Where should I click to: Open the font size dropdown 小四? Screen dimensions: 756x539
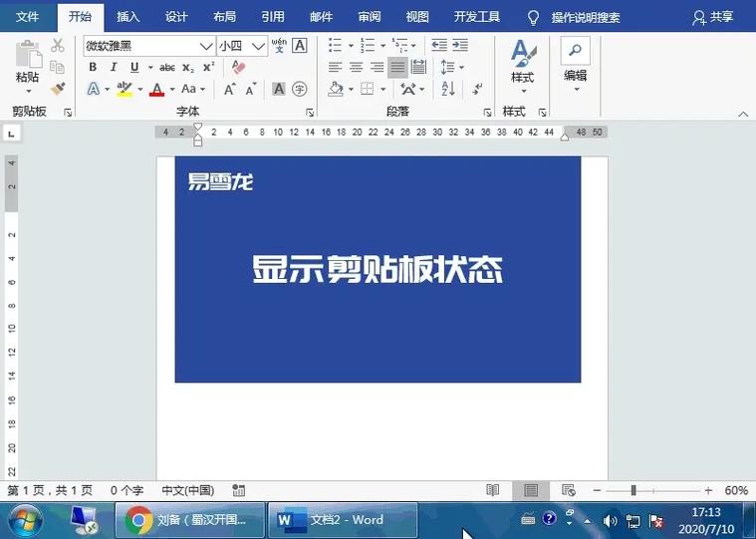[x=258, y=46]
